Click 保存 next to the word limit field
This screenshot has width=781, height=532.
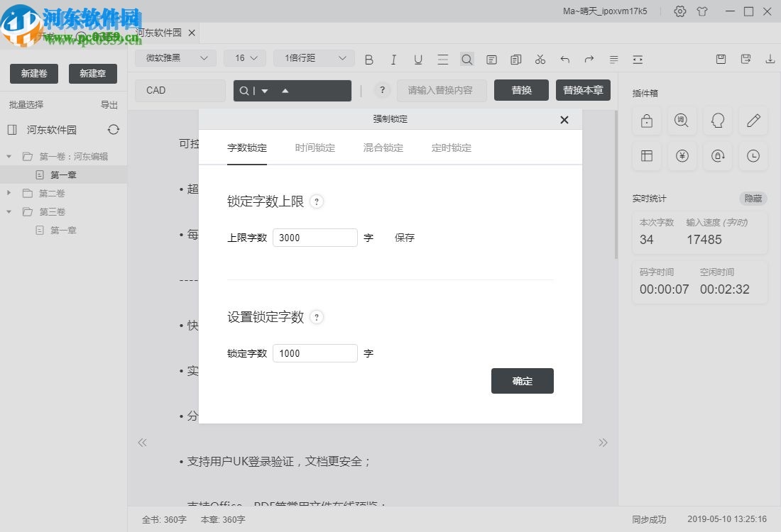coord(404,238)
